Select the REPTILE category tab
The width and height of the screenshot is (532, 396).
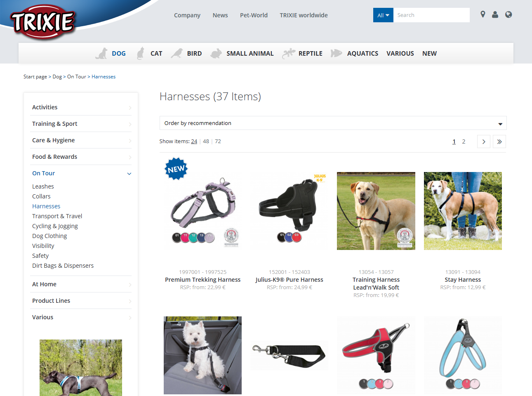pos(311,53)
